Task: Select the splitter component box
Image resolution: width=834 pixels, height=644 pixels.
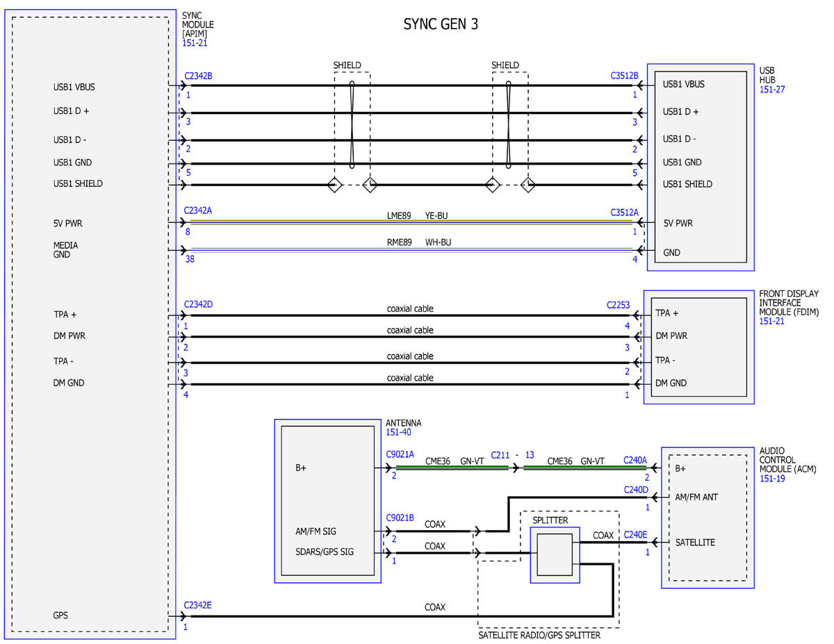Action: 554,554
